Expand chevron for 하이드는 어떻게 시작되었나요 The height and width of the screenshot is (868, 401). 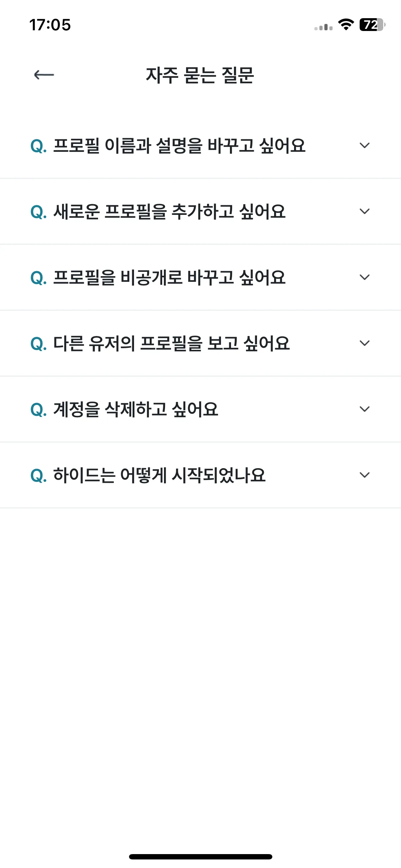(x=364, y=475)
